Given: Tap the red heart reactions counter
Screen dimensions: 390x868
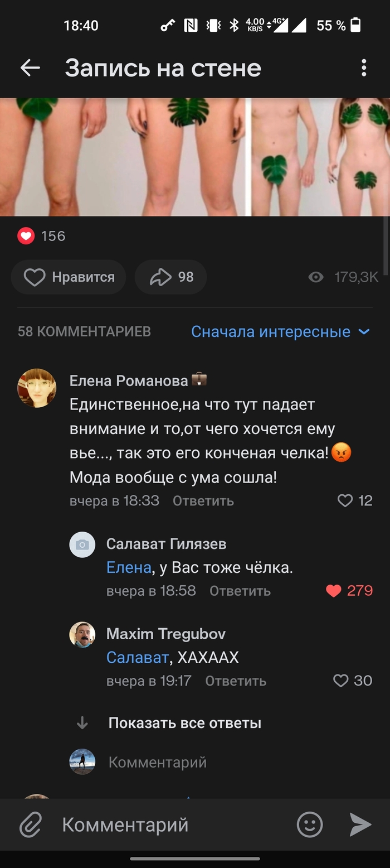Looking at the screenshot, I should tap(26, 236).
